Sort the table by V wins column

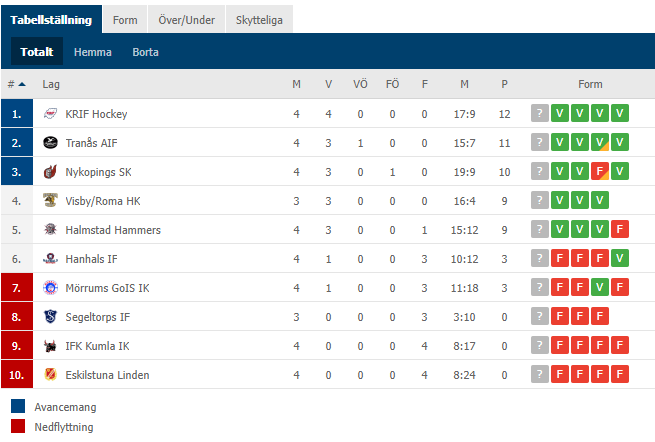328,84
